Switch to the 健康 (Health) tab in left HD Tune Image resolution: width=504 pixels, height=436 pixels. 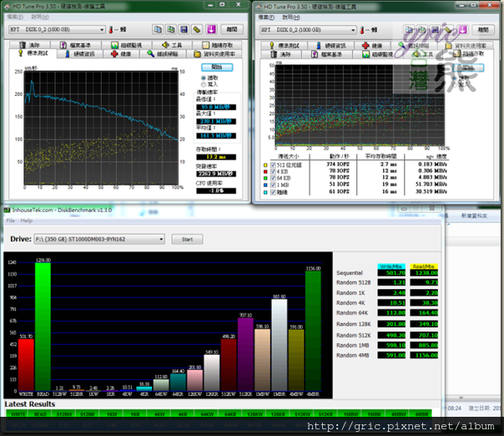(123, 53)
